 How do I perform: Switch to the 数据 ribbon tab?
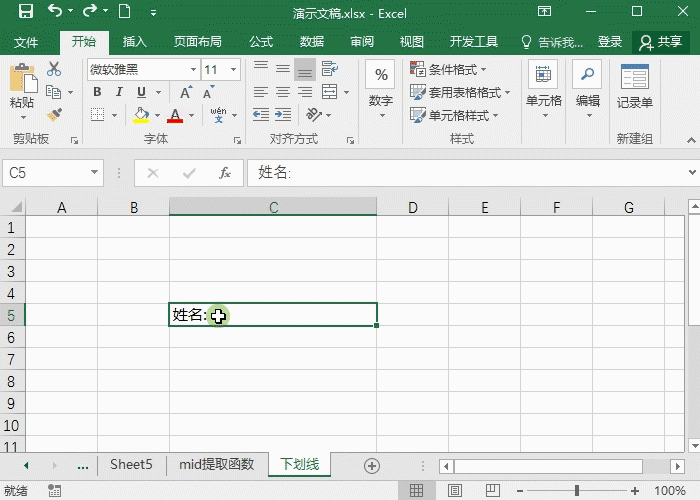click(312, 42)
